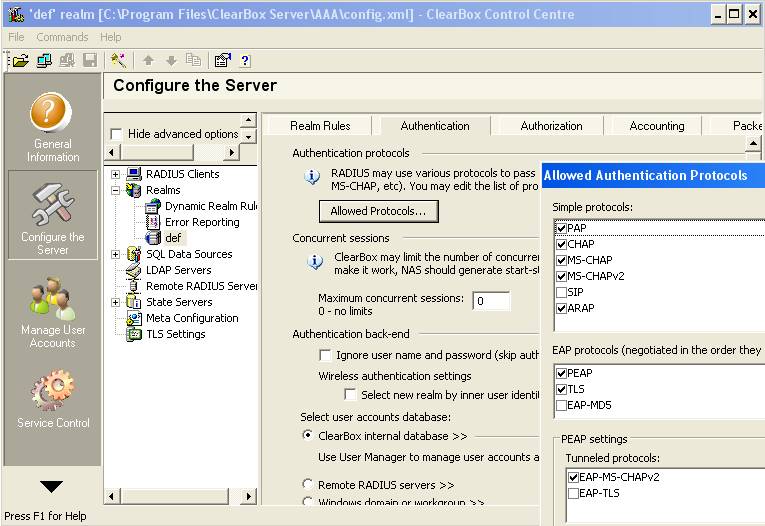This screenshot has width=765, height=526.
Task: Click tree panel bottom scrollbar left arrow
Action: 112,496
